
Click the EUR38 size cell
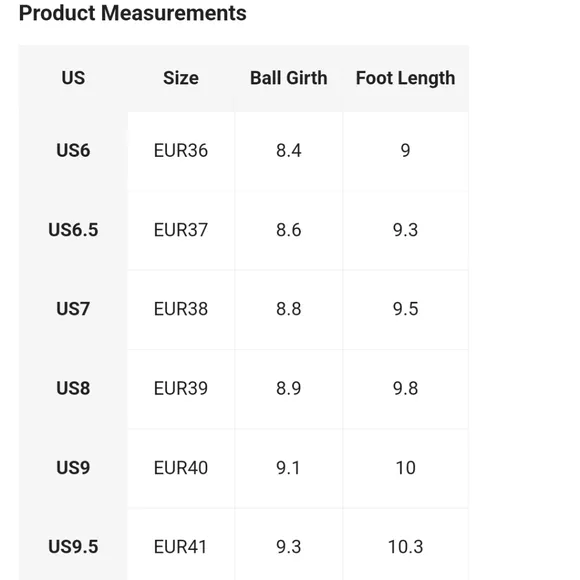(181, 309)
